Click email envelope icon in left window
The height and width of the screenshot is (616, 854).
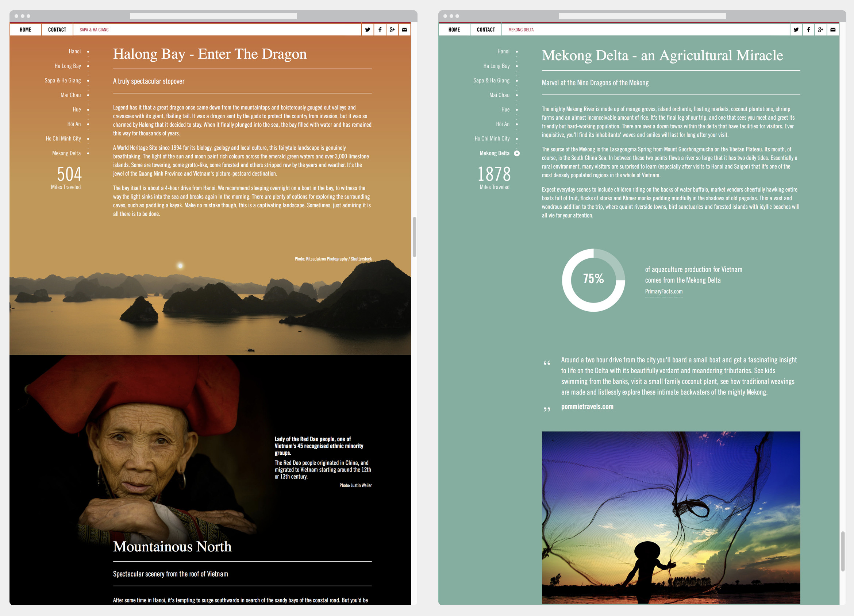coord(404,29)
